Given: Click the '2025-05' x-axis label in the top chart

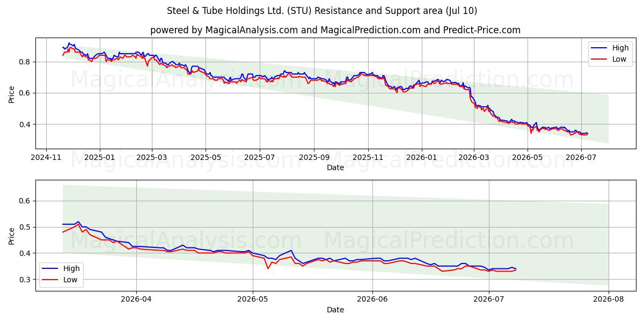Looking at the screenshot, I should click(206, 158).
